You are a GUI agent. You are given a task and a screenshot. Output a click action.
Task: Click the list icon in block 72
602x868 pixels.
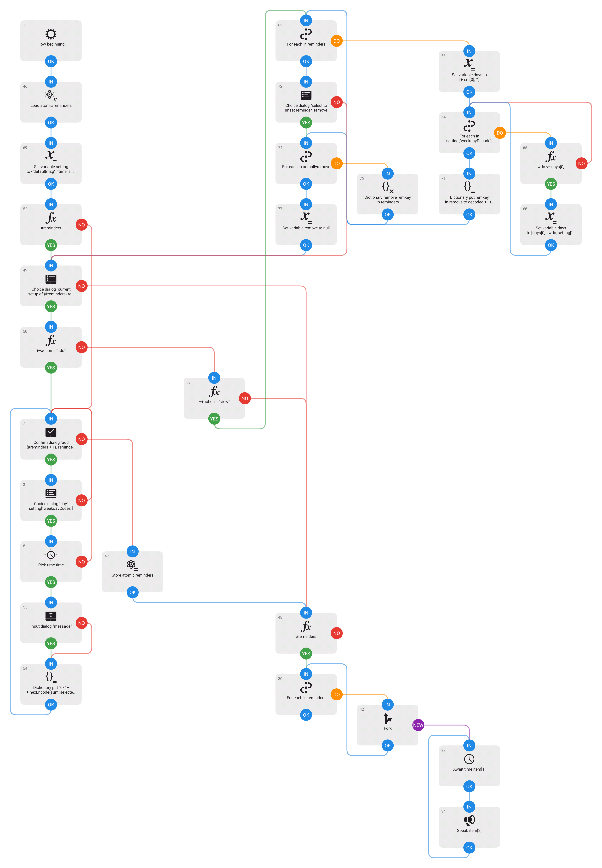point(306,95)
